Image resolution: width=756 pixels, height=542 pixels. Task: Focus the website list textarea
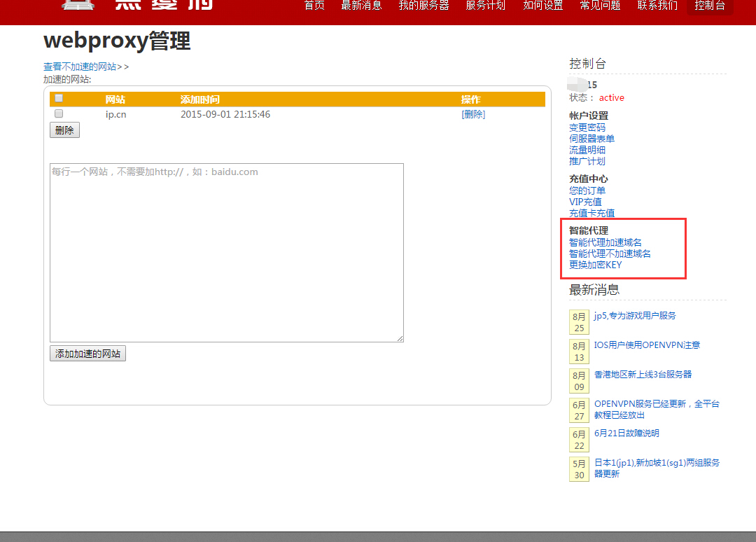click(x=226, y=253)
